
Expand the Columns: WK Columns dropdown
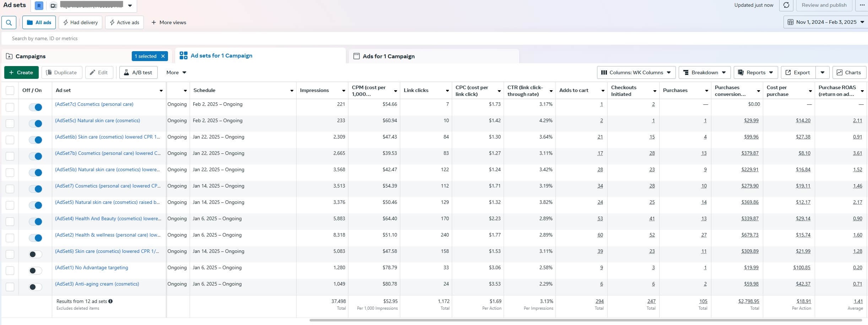point(636,72)
